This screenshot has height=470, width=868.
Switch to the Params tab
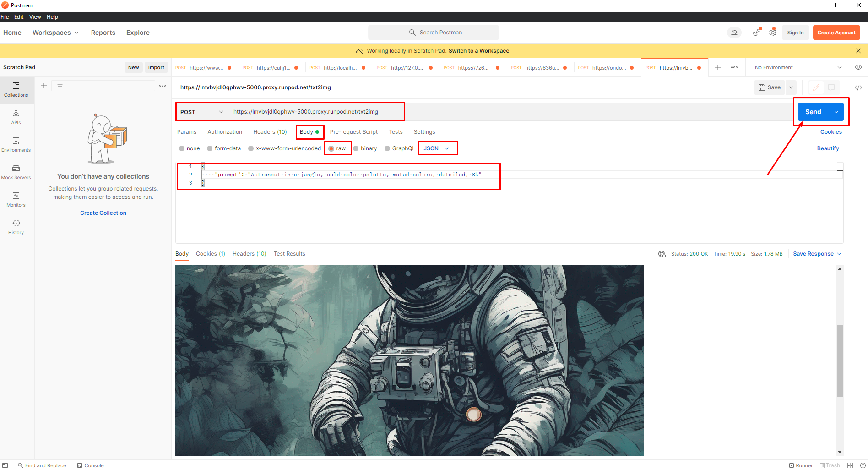coord(187,132)
